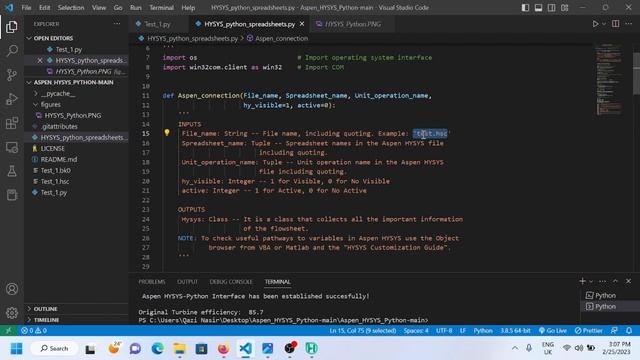Open notifications bell in status bar

(629, 330)
